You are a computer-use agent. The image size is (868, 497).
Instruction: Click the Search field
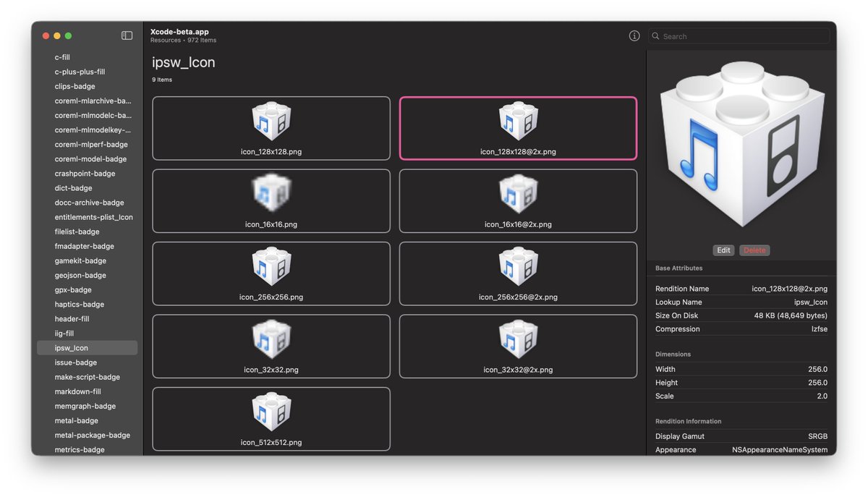pos(739,36)
